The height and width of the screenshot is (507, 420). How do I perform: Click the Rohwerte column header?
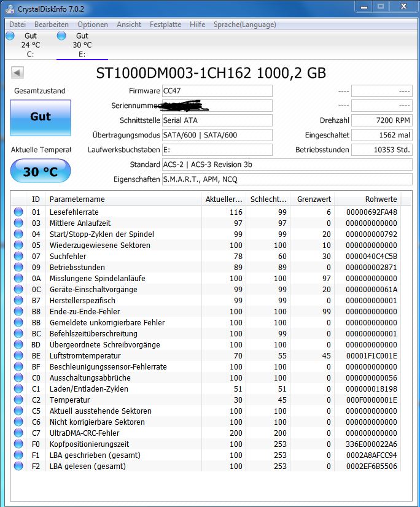[x=368, y=199]
